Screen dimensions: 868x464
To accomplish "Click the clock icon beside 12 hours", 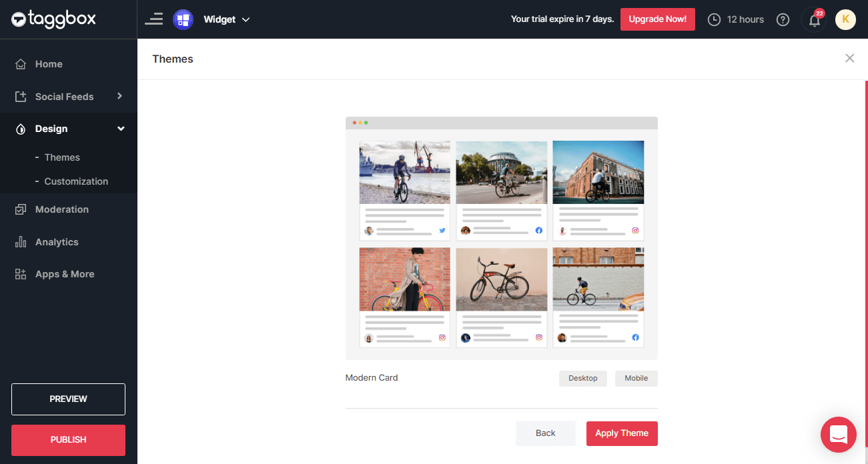I will (714, 20).
